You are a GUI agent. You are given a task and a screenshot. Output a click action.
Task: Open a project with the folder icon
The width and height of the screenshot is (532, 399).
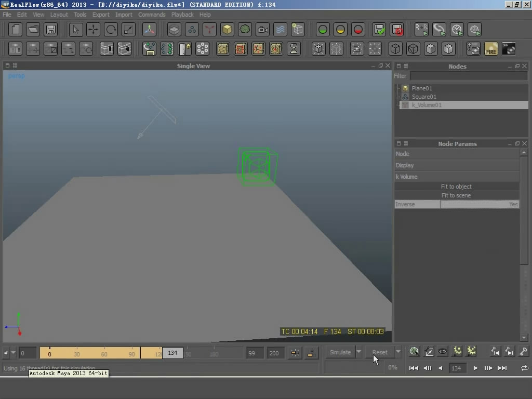[x=33, y=30]
